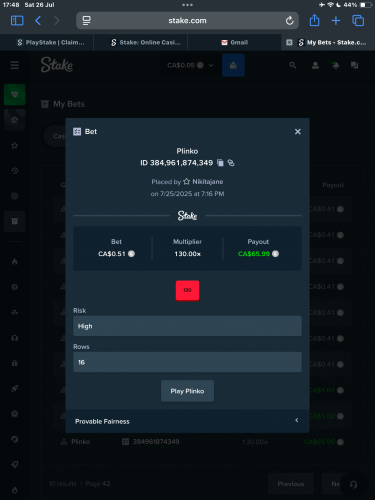Click CA$65.99 payout in dialog
This screenshot has width=375, height=500.
(x=254, y=254)
